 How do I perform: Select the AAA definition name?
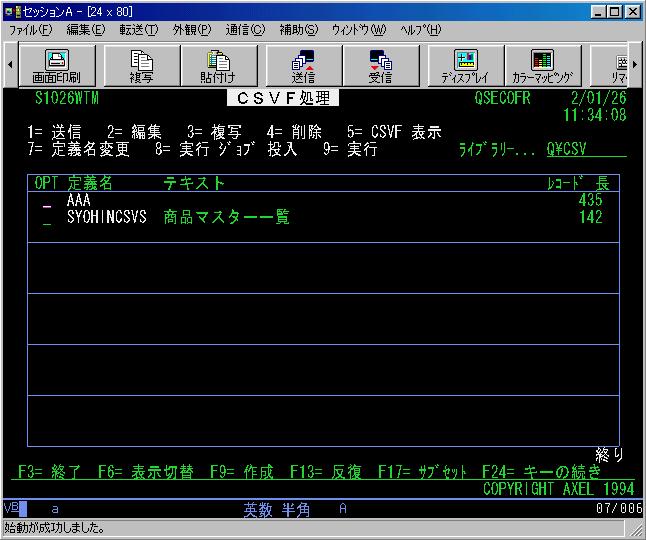tap(79, 201)
